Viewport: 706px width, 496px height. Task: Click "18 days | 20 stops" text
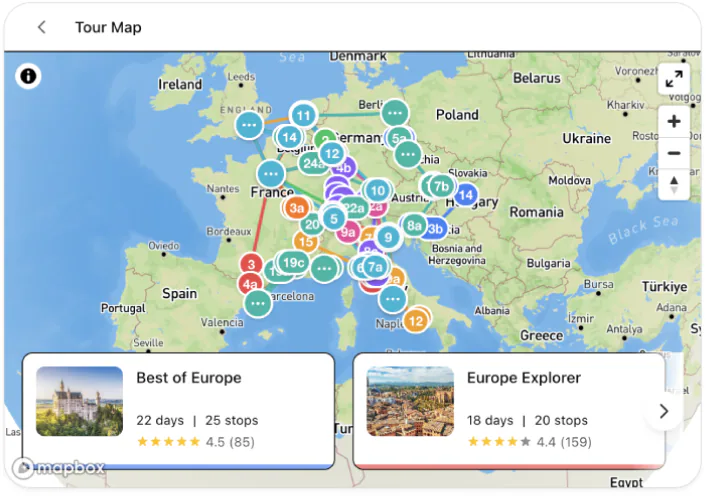point(527,420)
